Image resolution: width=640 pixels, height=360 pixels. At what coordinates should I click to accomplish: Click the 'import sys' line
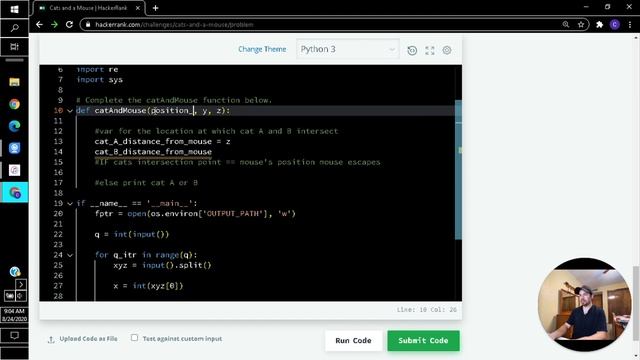[99, 80]
